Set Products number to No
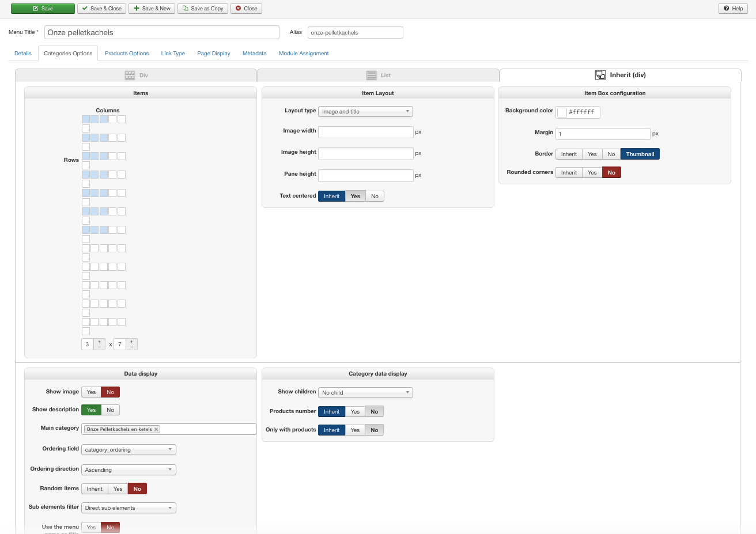 (x=375, y=412)
